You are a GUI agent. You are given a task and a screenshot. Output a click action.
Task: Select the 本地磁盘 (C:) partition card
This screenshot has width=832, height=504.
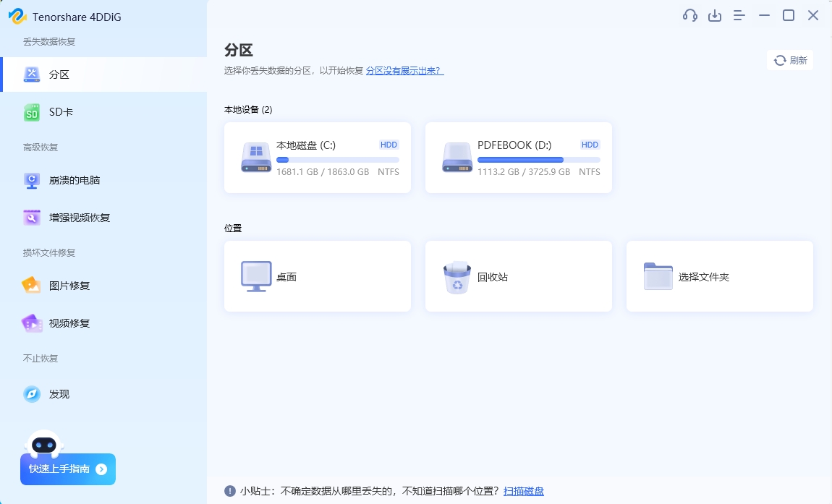318,158
